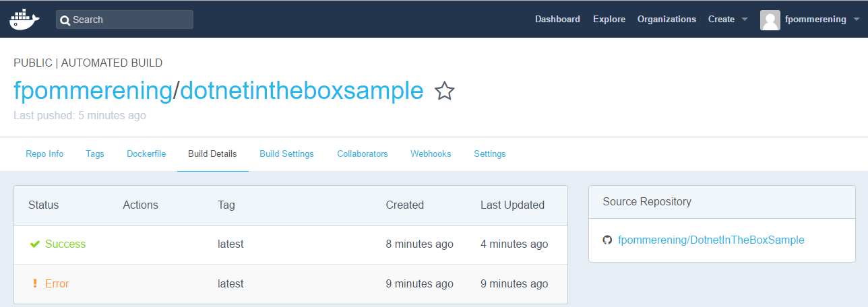
Task: Click the Status column header
Action: (43, 205)
